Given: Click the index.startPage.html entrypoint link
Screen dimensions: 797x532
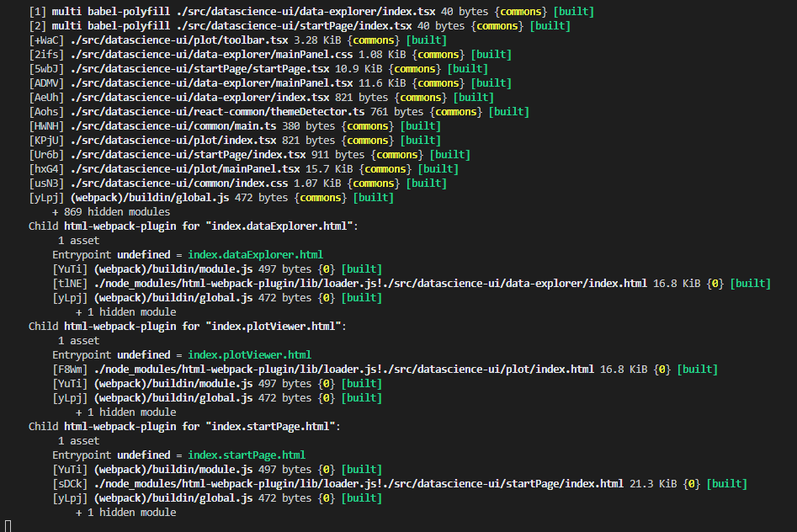Looking at the screenshot, I should [247, 455].
